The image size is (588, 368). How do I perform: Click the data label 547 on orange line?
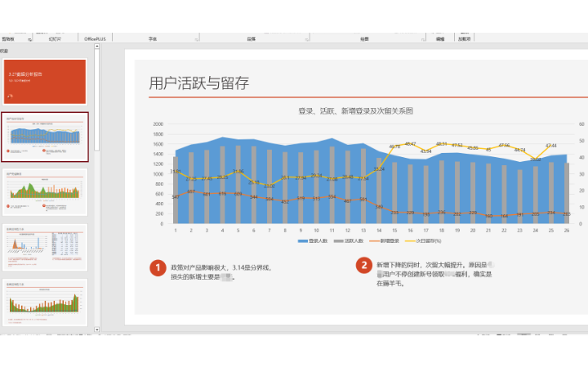tap(176, 197)
